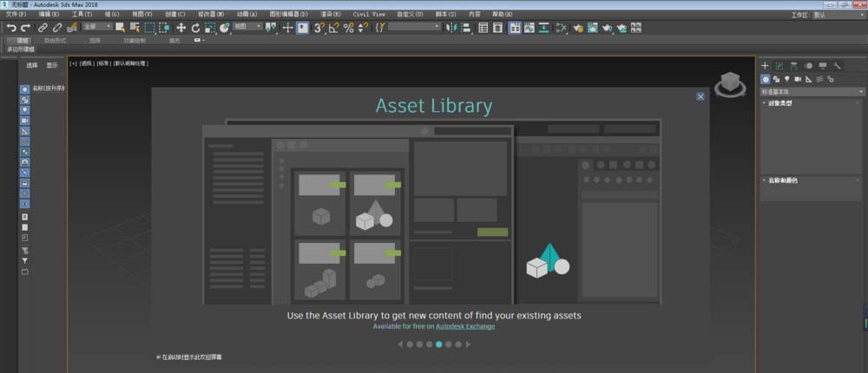This screenshot has height=373, width=868.
Task: Toggle the Scene Explorer icon
Action: pyautogui.click(x=483, y=28)
